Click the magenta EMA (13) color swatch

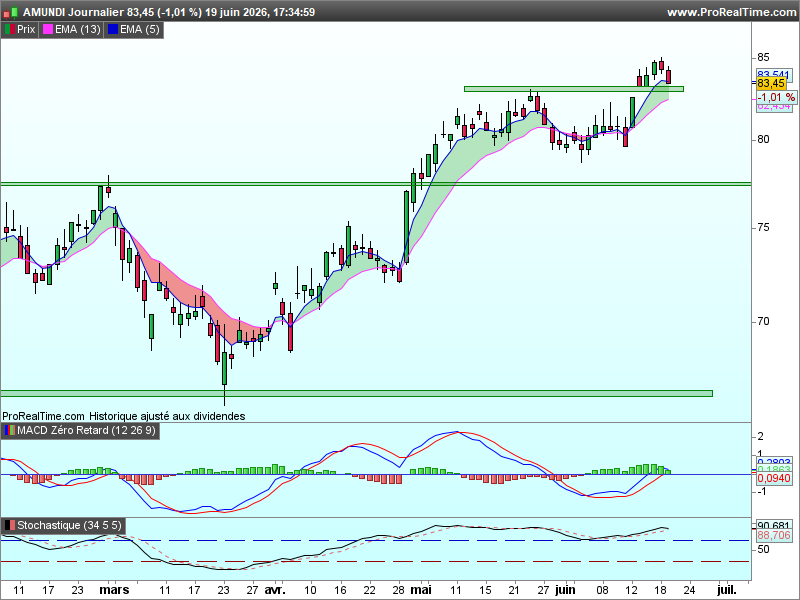47,30
